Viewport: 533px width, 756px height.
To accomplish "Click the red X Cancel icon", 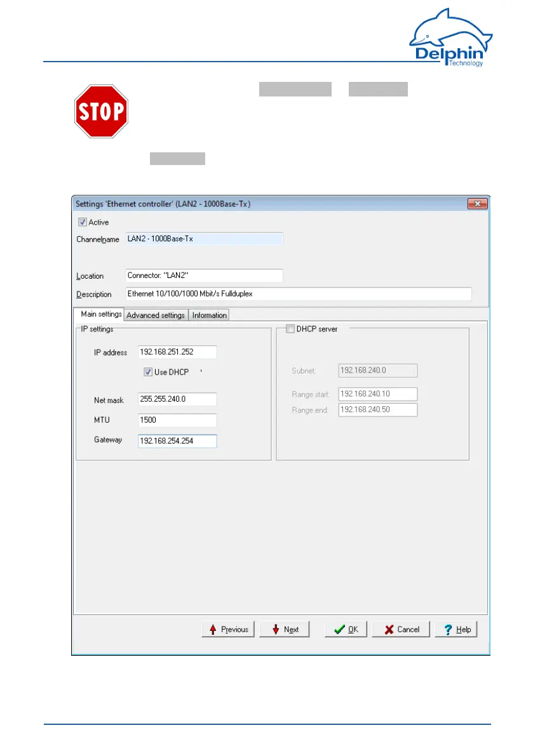I will pyautogui.click(x=389, y=629).
